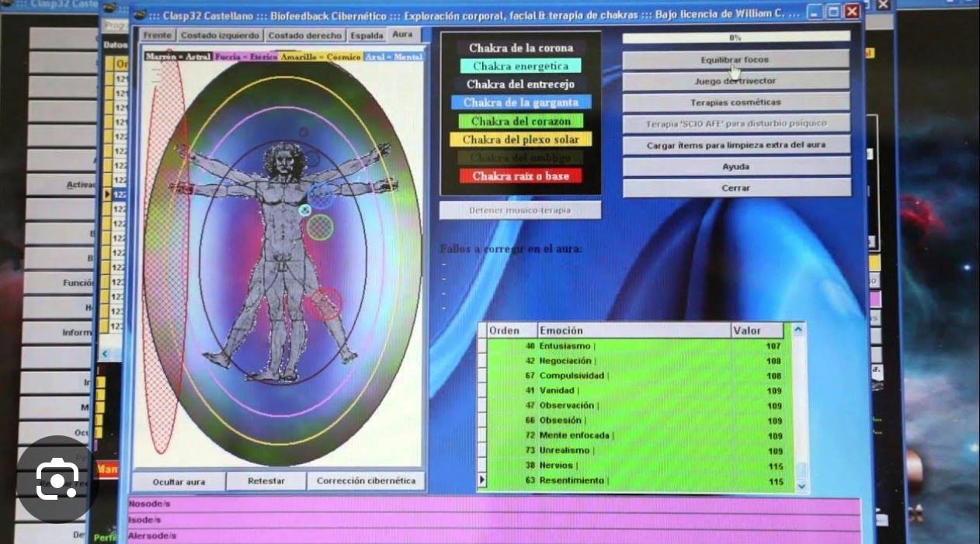
Task: Click the green chakra circle on the figure
Action: point(320,227)
